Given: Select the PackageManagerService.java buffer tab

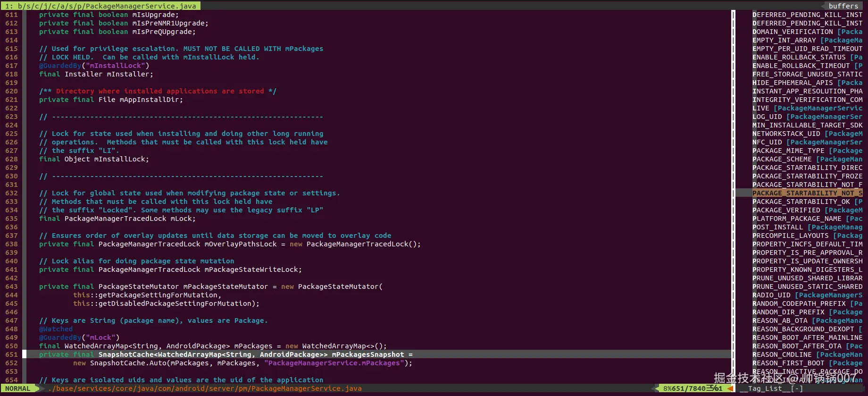Looking at the screenshot, I should pyautogui.click(x=100, y=6).
